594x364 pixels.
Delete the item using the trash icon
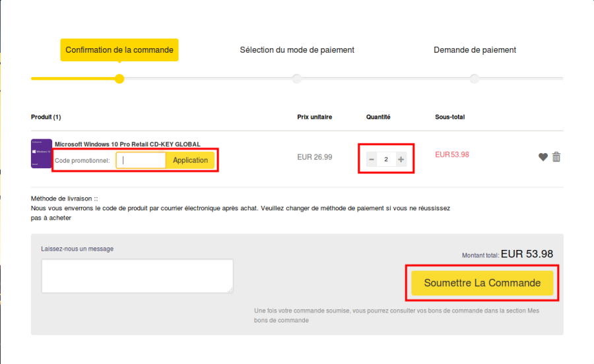[556, 157]
